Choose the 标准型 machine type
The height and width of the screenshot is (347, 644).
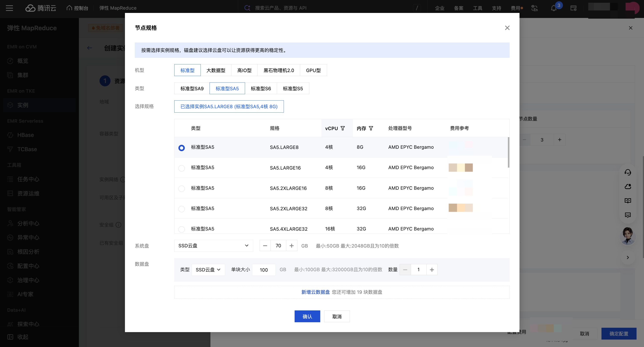(187, 70)
